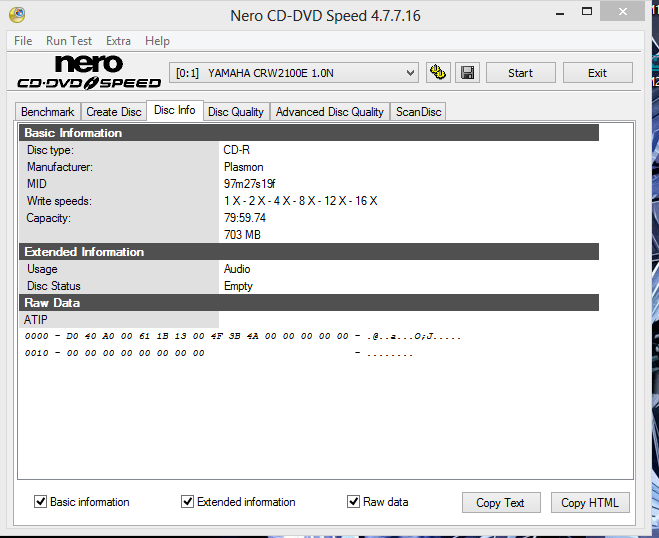
Task: Minimize the Nero CD-DVD Speed window
Action: (560, 13)
